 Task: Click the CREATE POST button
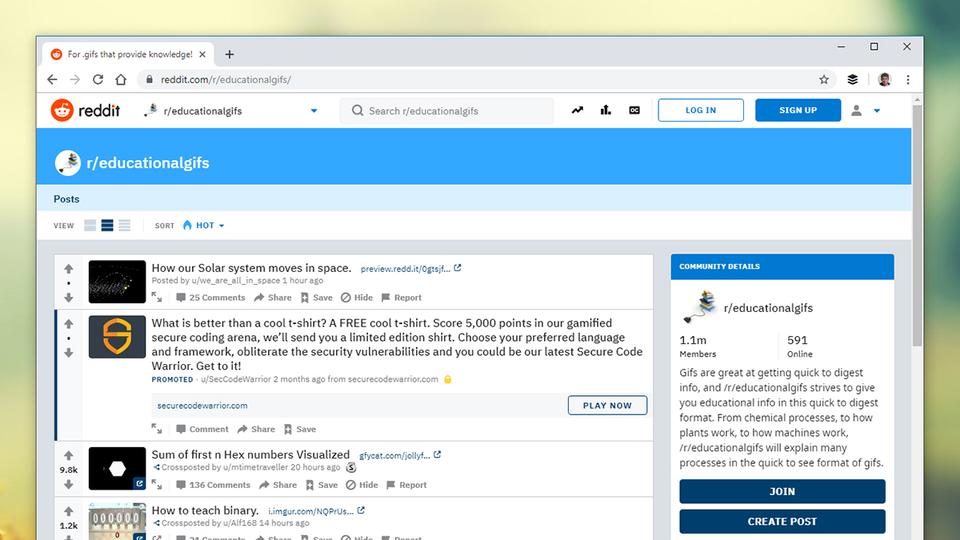pyautogui.click(x=782, y=521)
